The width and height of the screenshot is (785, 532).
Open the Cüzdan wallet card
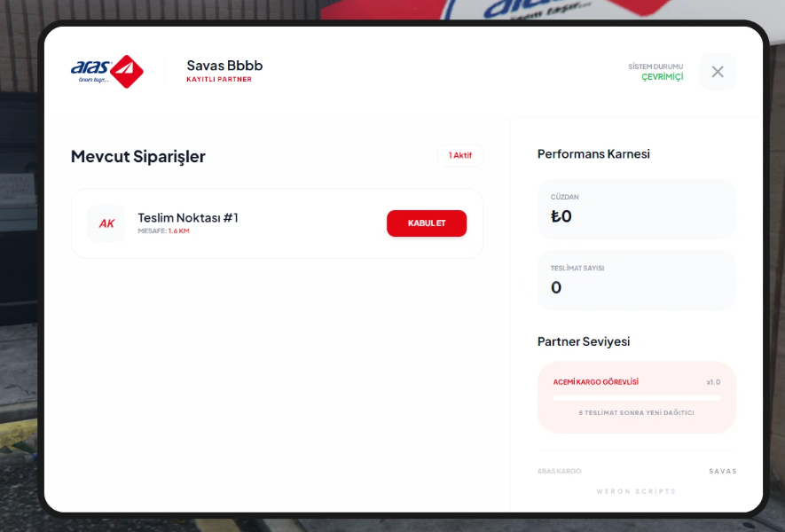[x=636, y=209]
